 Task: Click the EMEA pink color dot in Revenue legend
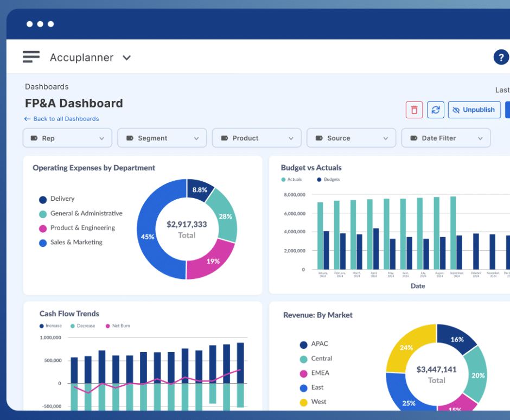(303, 373)
